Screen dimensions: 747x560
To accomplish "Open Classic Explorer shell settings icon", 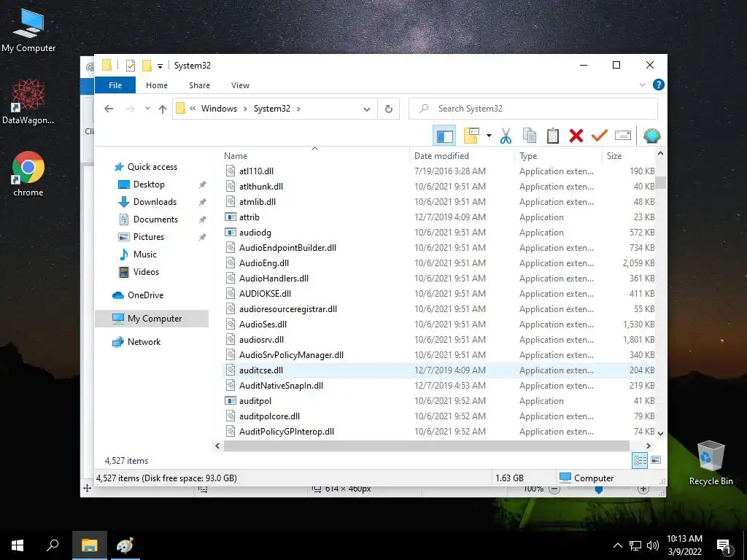I will pos(651,136).
